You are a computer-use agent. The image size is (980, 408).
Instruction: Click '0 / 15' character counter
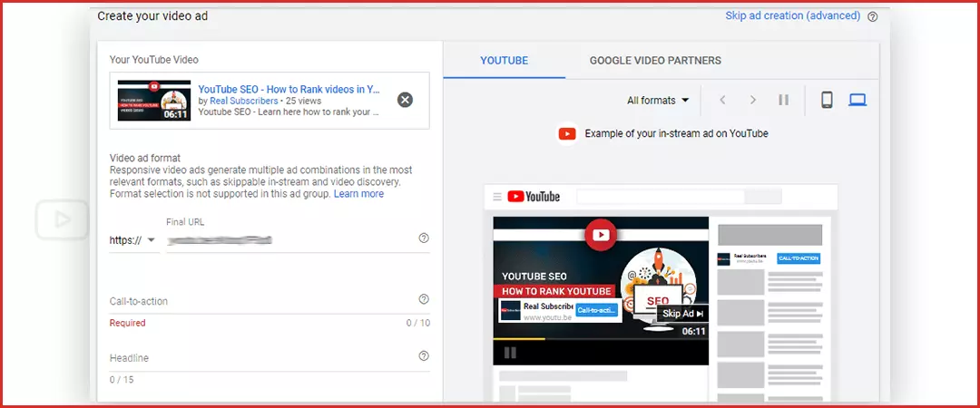[122, 379]
